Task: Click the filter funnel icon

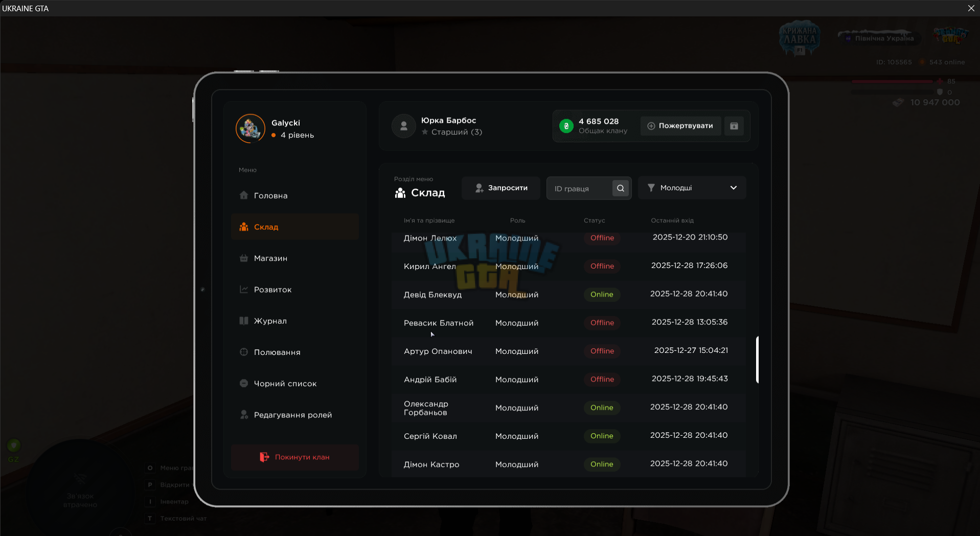Action: (651, 188)
